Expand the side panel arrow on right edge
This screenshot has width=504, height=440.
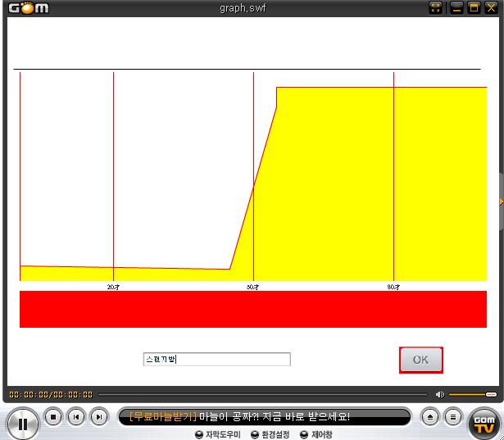coord(501,202)
